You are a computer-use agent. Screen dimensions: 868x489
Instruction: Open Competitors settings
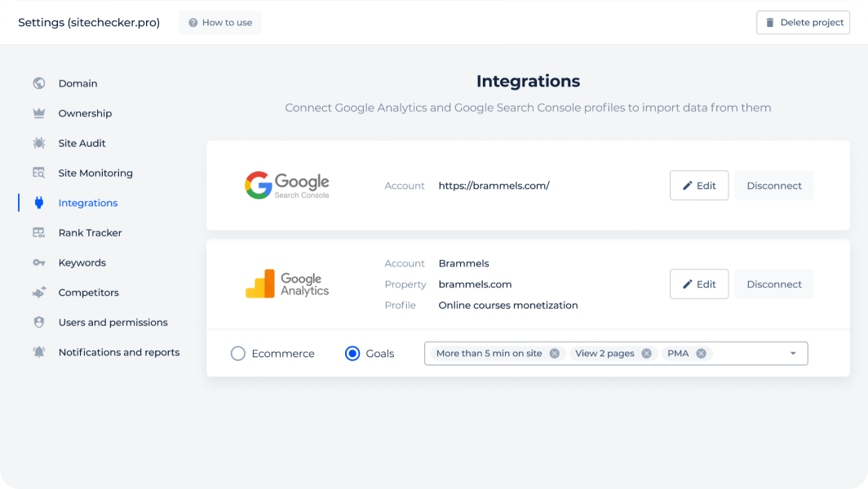coord(89,293)
